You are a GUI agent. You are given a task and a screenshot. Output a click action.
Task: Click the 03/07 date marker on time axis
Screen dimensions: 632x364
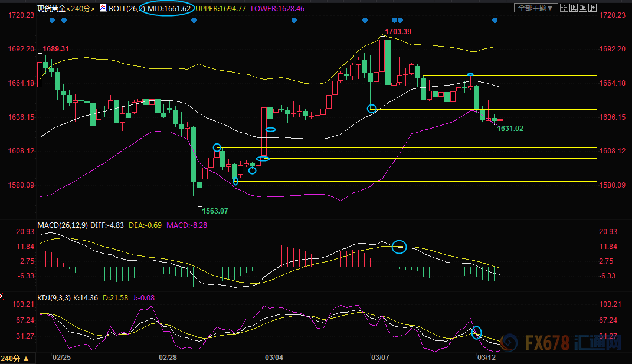(x=379, y=357)
